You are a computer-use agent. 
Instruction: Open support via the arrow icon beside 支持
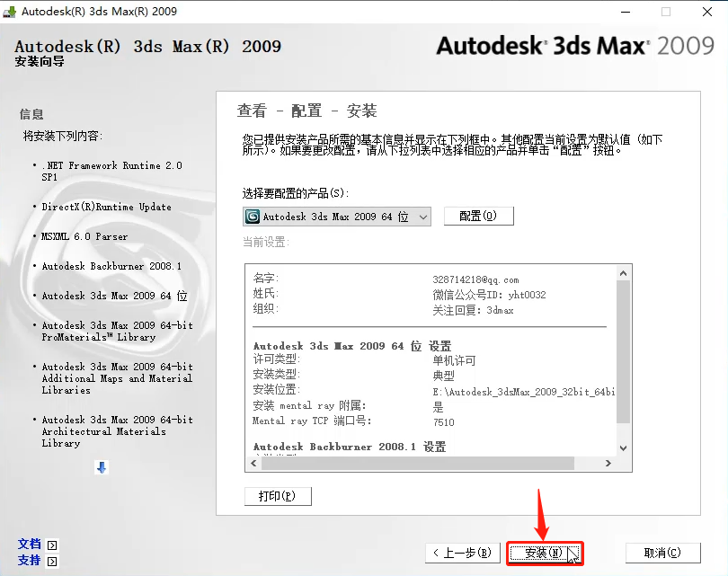point(52,561)
